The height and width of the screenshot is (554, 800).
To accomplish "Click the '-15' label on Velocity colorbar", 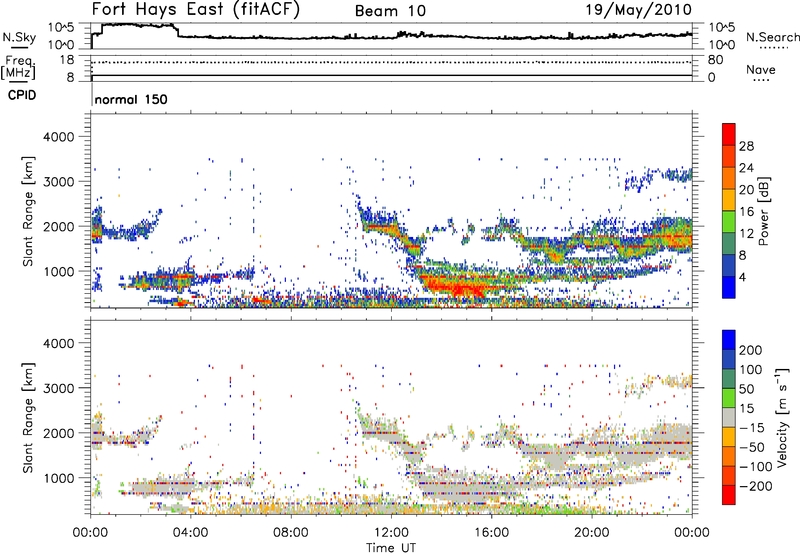I will click(752, 428).
